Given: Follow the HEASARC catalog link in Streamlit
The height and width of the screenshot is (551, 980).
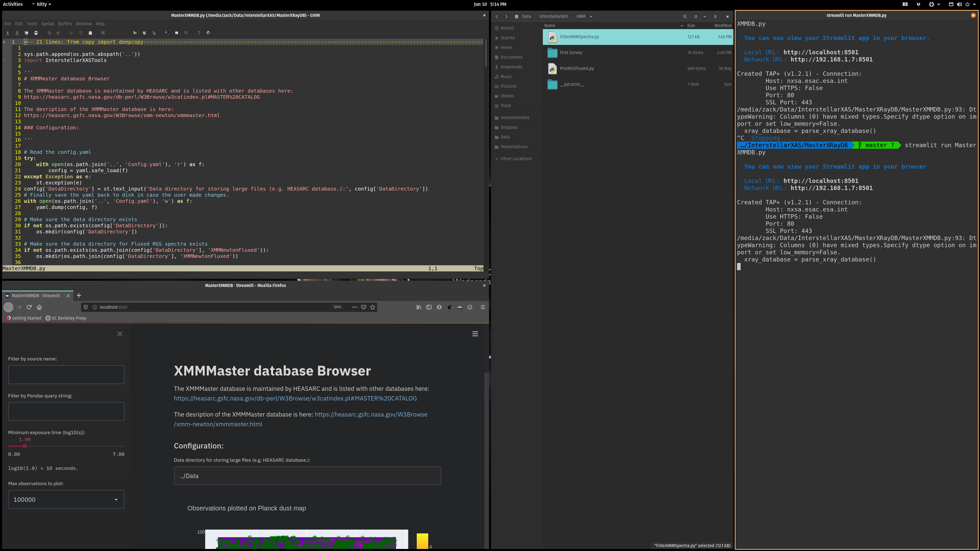Looking at the screenshot, I should pyautogui.click(x=295, y=398).
